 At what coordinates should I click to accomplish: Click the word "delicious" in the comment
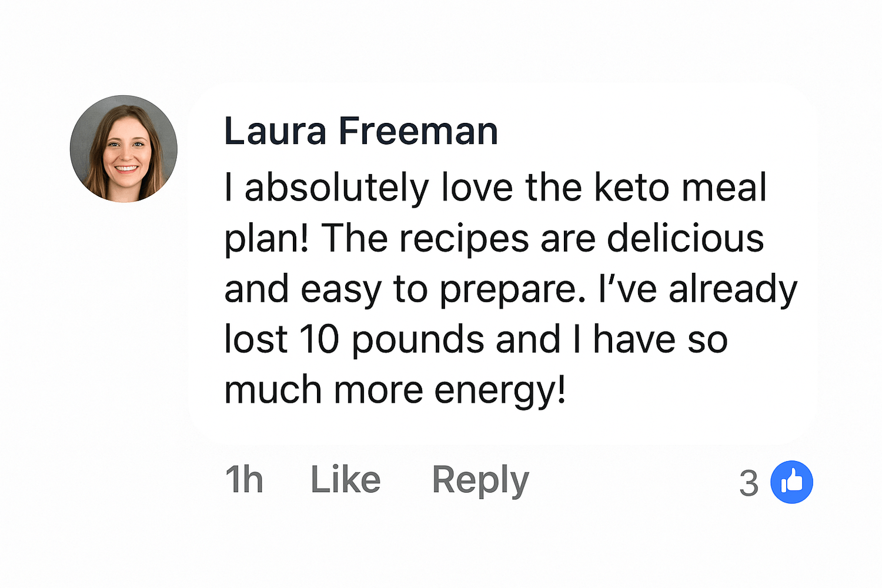685,239
